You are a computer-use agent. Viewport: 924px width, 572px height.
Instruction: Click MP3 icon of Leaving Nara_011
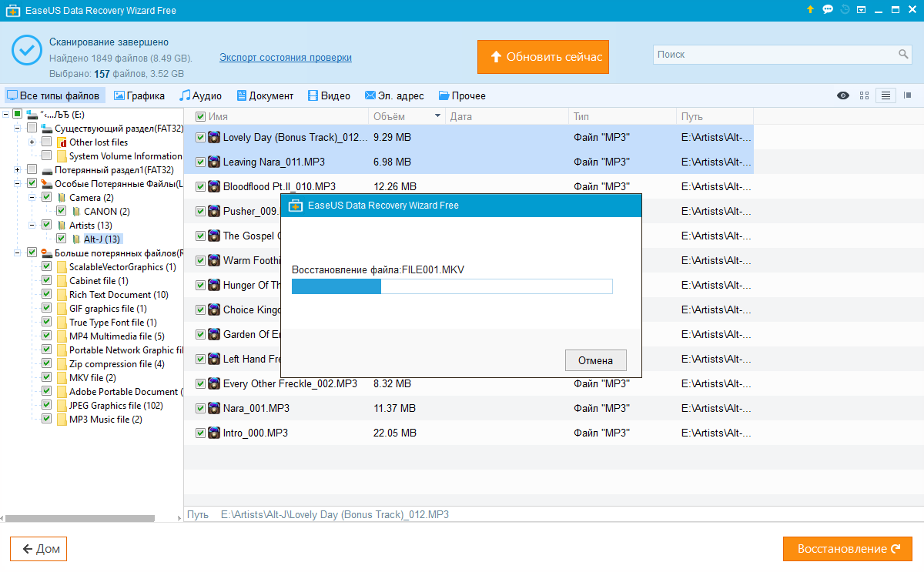214,162
